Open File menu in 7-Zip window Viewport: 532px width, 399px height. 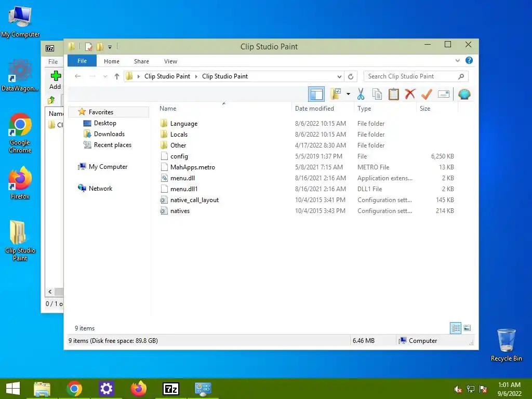(x=53, y=62)
